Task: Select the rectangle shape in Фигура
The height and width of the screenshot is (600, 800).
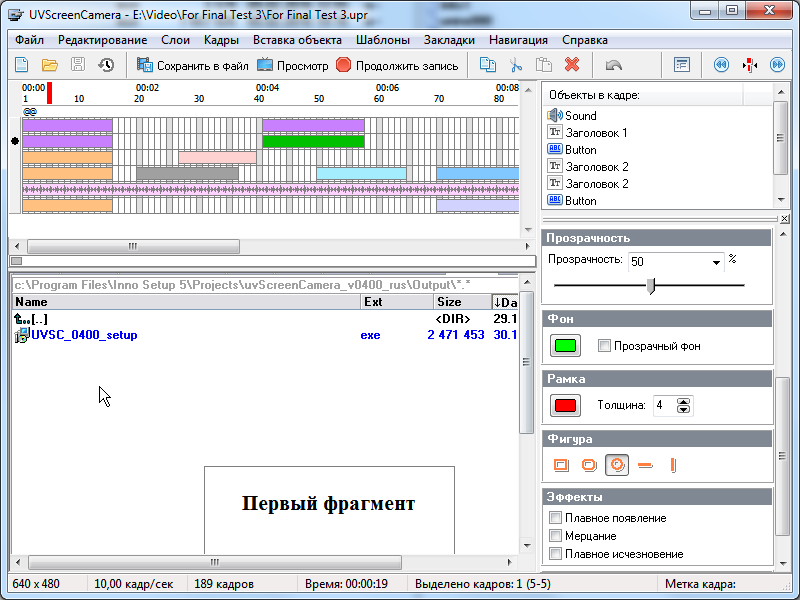Action: pos(561,465)
